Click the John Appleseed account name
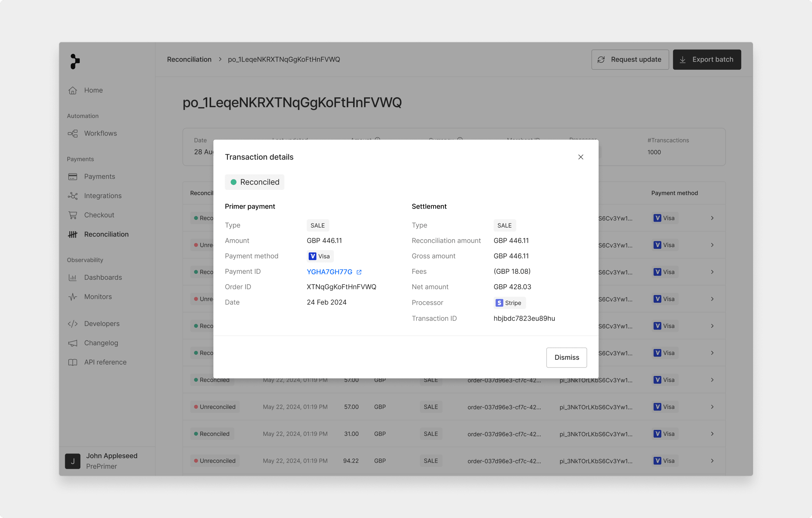 (x=112, y=456)
